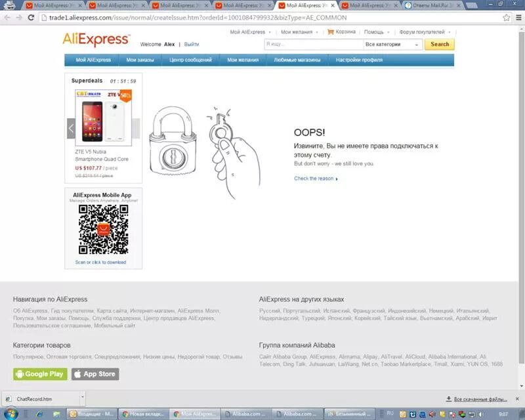Click the page vertical scrollbar

click(x=521, y=198)
